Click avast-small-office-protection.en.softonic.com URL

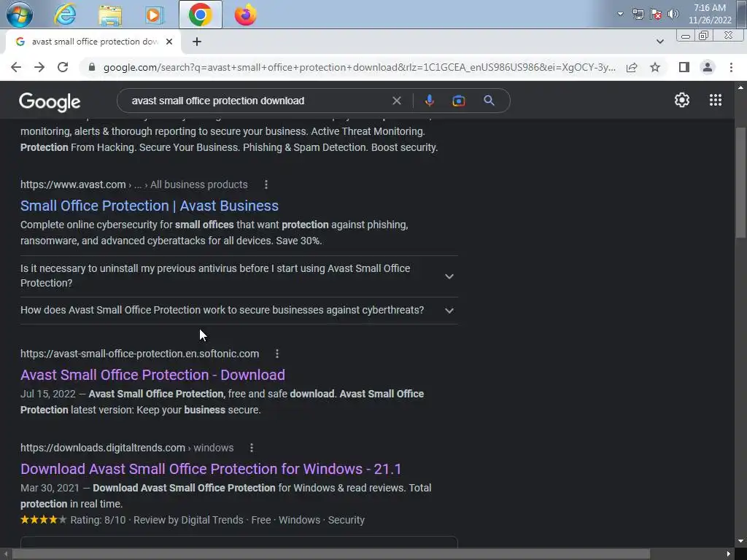click(x=139, y=354)
